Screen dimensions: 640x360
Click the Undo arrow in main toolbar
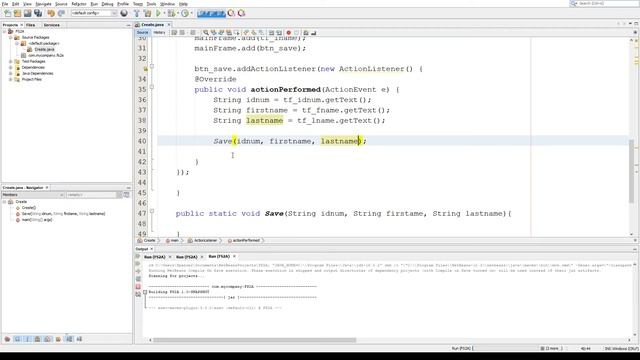tap(51, 13)
